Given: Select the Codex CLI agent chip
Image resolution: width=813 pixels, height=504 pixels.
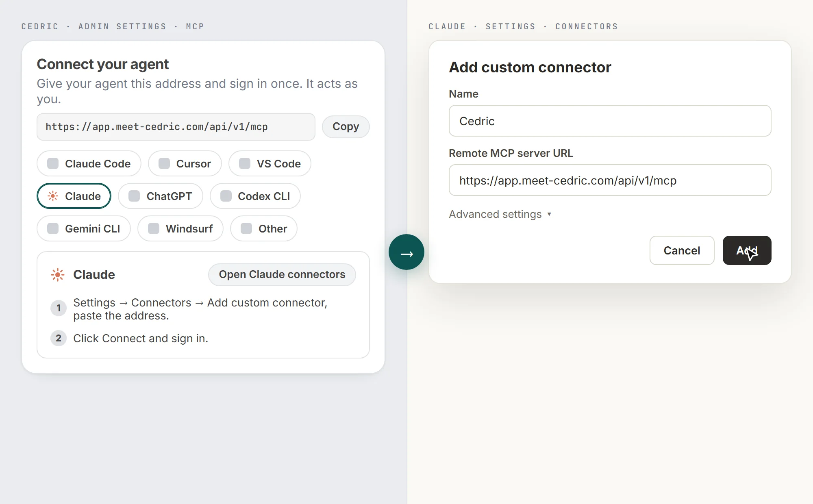Looking at the screenshot, I should tap(255, 196).
